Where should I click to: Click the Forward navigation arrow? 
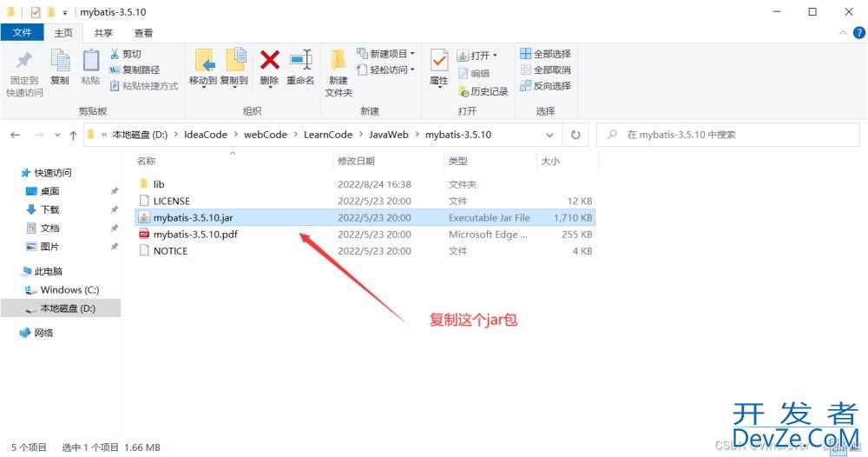coord(39,135)
